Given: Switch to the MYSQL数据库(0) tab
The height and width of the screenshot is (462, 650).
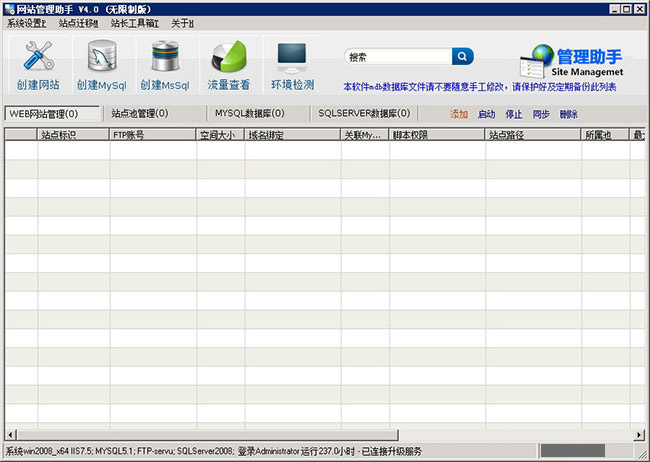Looking at the screenshot, I should pos(249,114).
